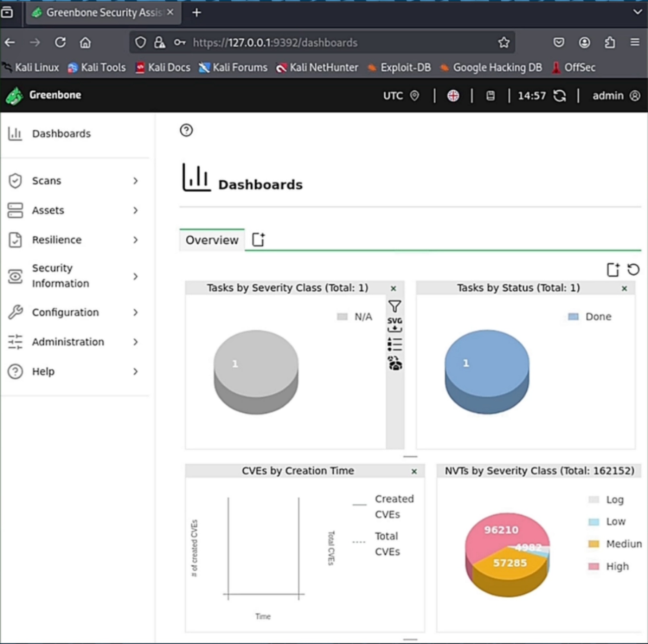Switch to the Greenbone Security Assistant browser tab

pos(103,13)
